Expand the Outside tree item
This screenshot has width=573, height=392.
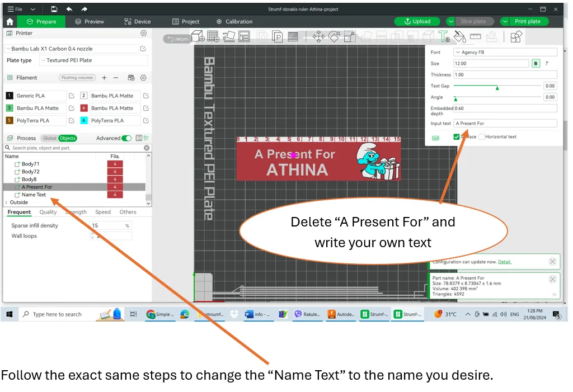(6, 202)
